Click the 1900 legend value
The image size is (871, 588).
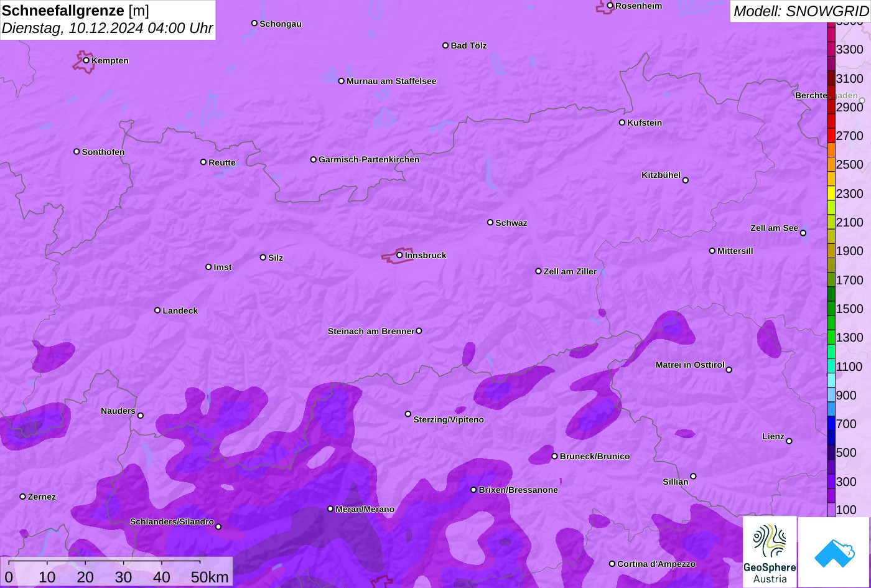coord(850,251)
